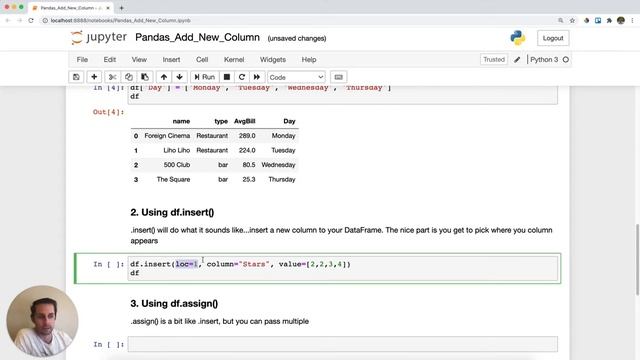Click the webcam video overlay
Screen dimensions: 640x360
[42, 320]
